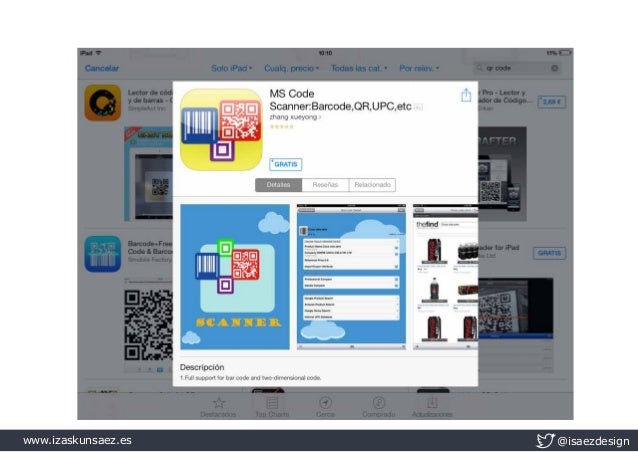Open the Actualizaciones download tab icon
This screenshot has width=638, height=452.
pos(432,407)
